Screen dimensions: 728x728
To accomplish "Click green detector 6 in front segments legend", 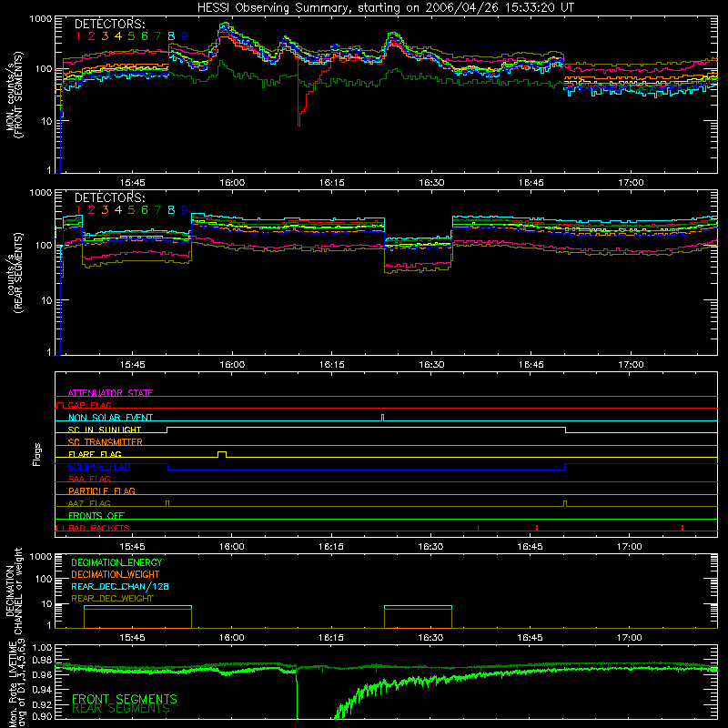I will 145,35.
